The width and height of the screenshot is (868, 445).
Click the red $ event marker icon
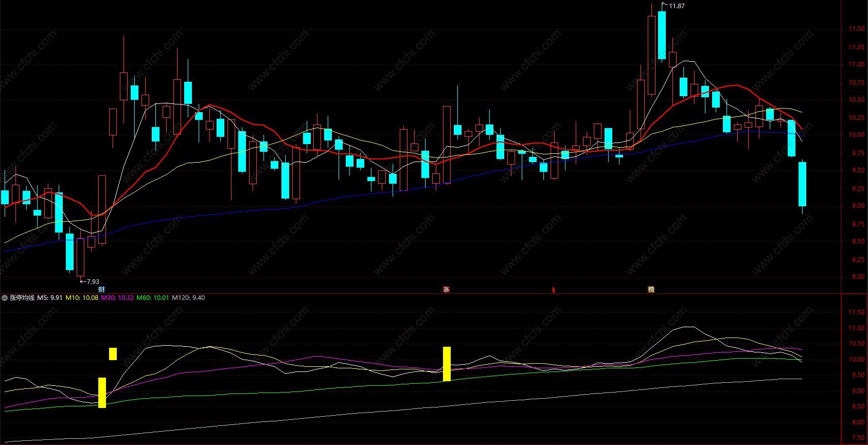click(x=554, y=290)
